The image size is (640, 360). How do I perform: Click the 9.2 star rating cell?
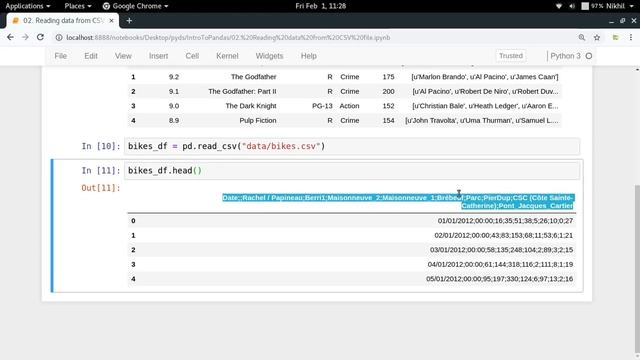(174, 77)
